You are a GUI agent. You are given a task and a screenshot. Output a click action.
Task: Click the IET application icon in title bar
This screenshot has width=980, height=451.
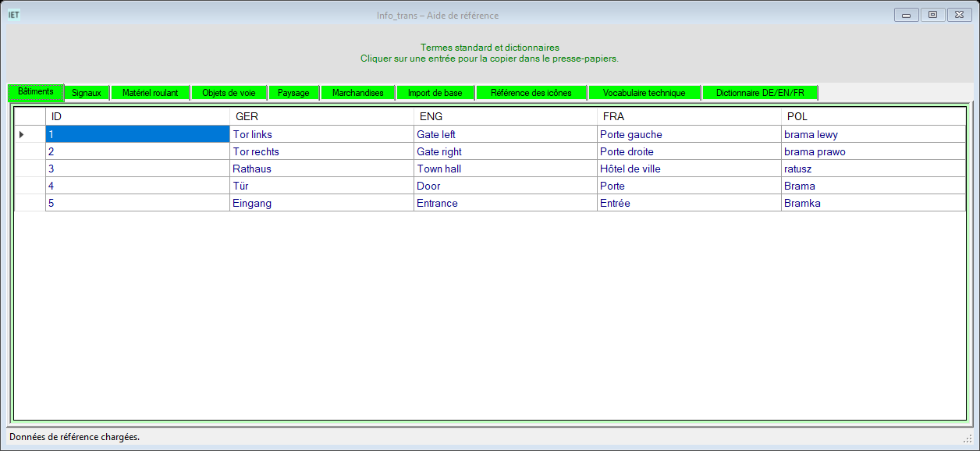tap(13, 14)
